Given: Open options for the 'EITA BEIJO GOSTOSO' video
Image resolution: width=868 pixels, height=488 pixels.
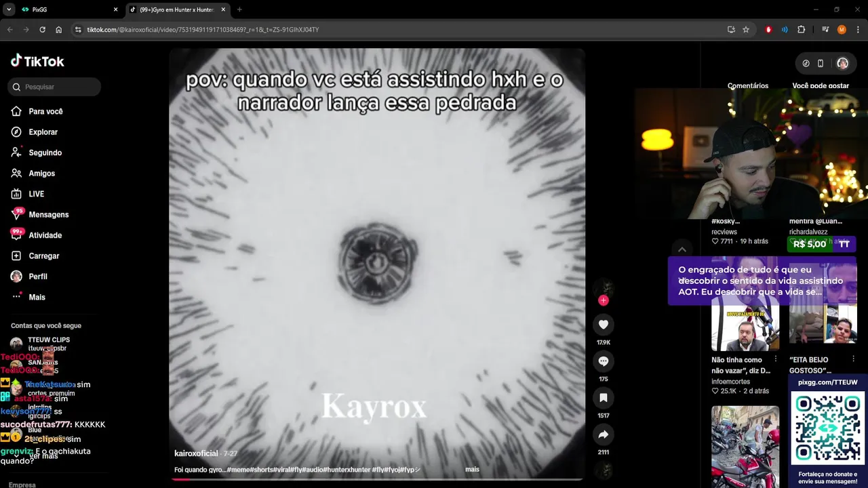Looking at the screenshot, I should click(853, 359).
